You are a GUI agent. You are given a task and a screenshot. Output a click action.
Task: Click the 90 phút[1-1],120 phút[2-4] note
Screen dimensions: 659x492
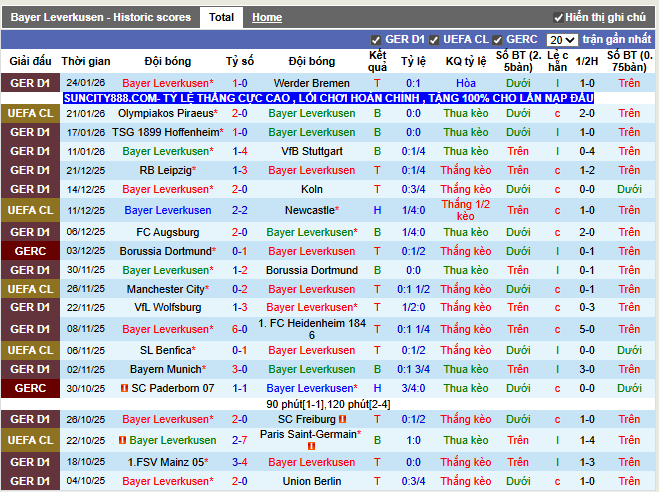click(328, 404)
